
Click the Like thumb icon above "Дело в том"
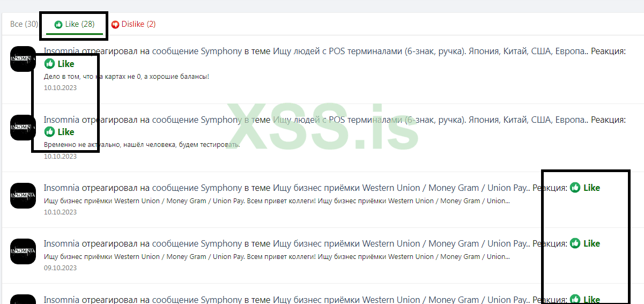(50, 64)
